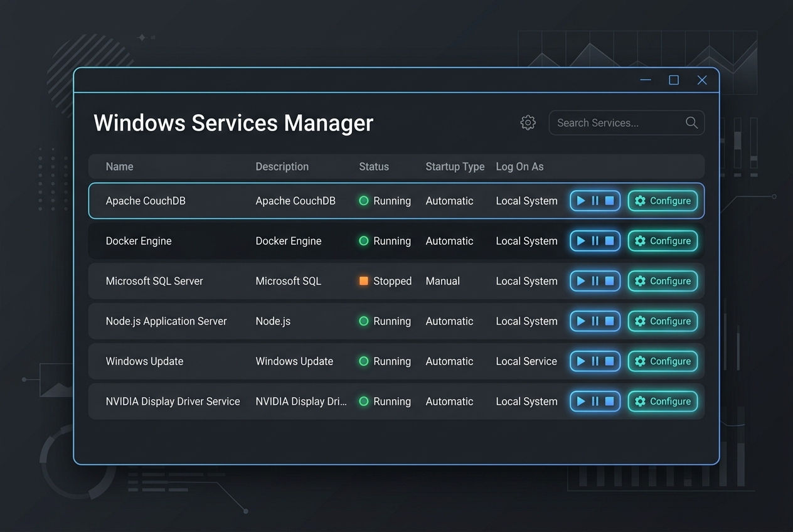Start the Windows Update service
This screenshot has height=532, width=793.
(581, 361)
